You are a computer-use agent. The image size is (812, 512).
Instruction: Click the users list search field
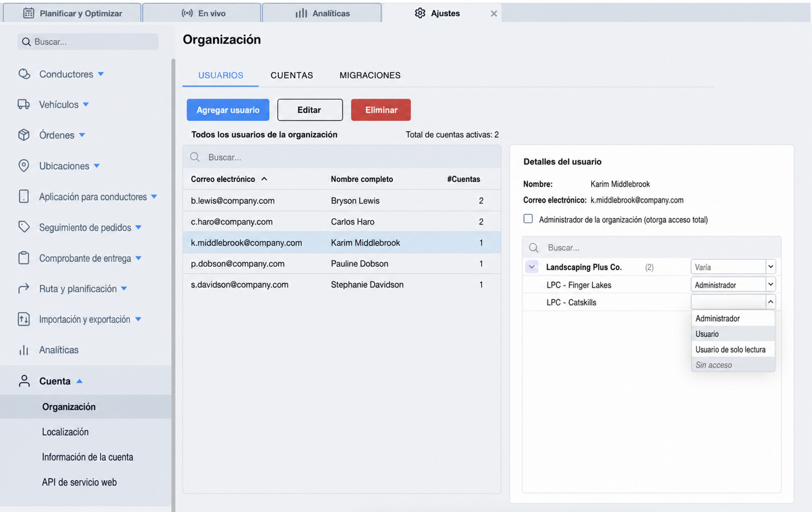click(342, 157)
